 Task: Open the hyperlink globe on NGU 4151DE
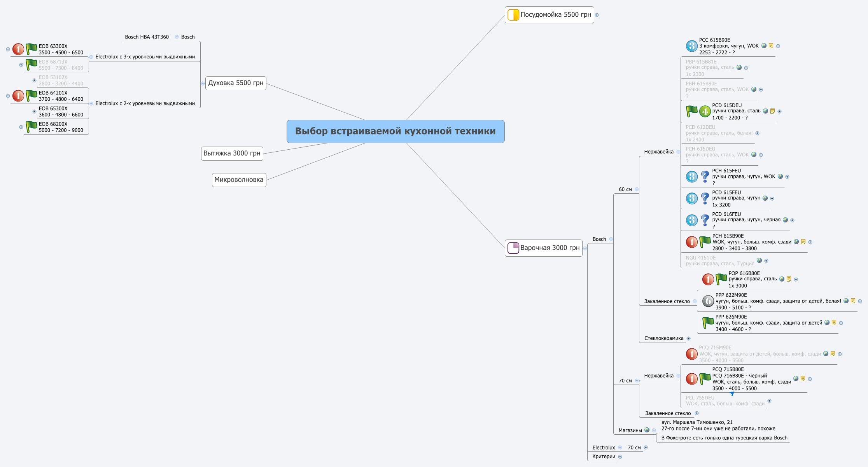[759, 261]
